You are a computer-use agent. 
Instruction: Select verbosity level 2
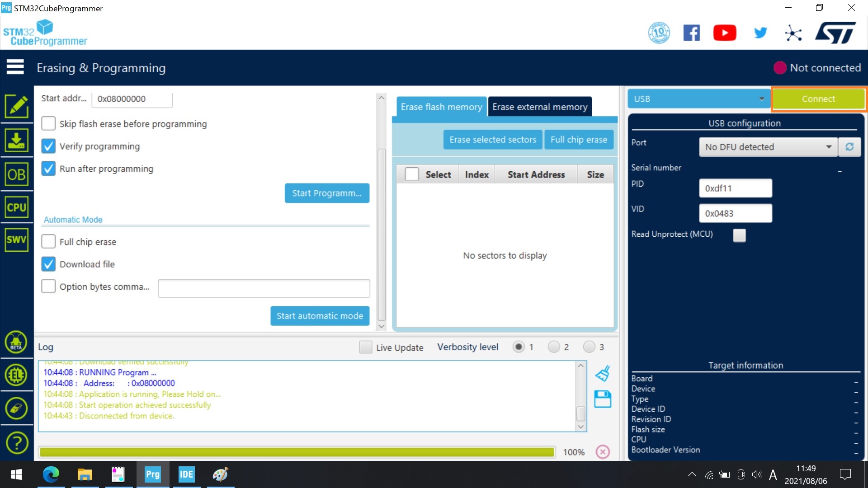point(554,347)
